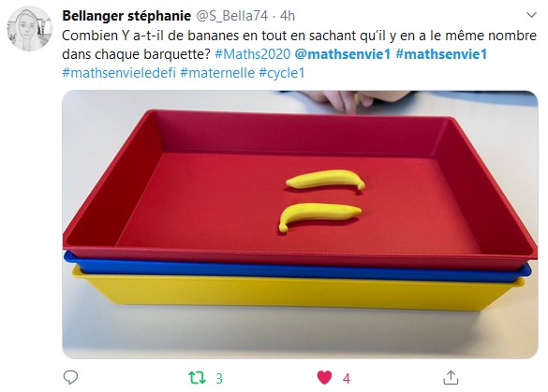
Task: Click the reply speech bubble icon
Action: click(70, 377)
